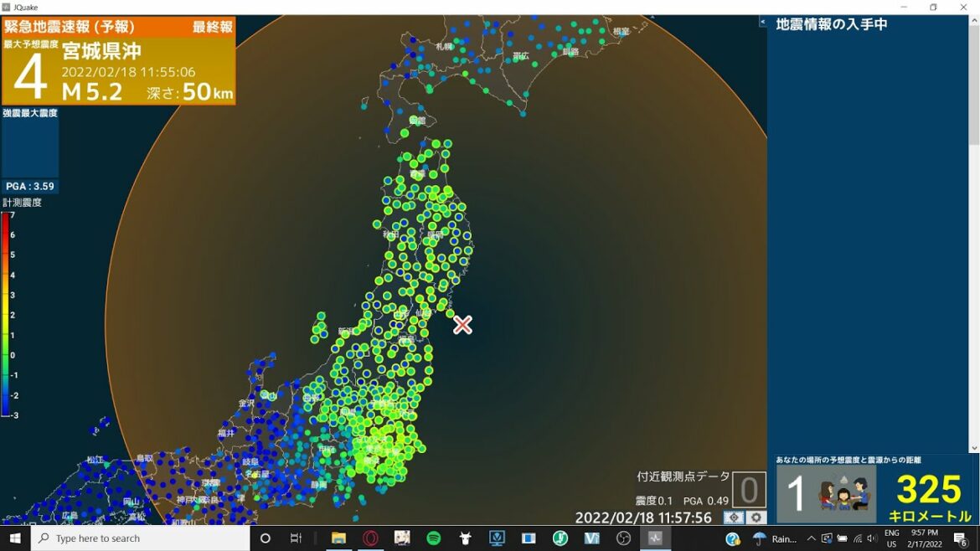980x551 pixels.
Task: Click the JQuake icon in taskbar
Action: click(655, 538)
